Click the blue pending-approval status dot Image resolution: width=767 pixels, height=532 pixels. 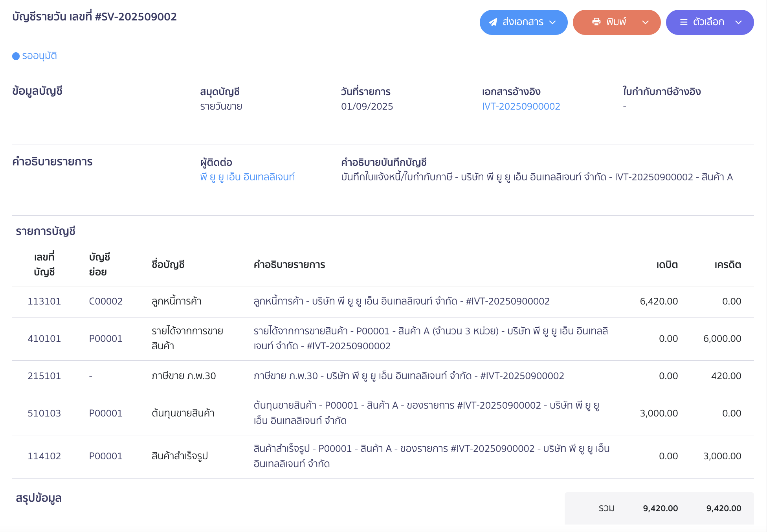pyautogui.click(x=16, y=56)
